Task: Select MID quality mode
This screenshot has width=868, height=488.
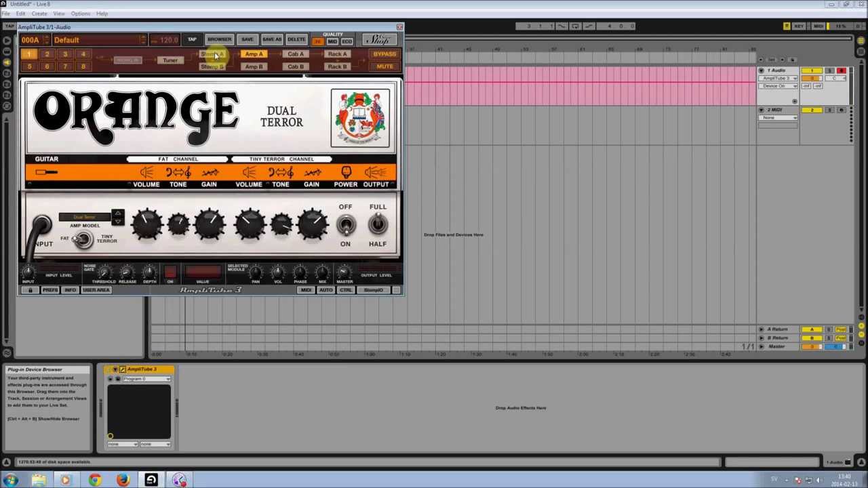Action: tap(332, 41)
